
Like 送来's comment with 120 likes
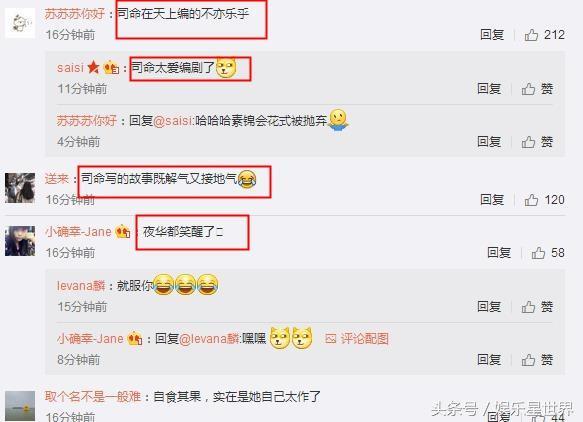(x=531, y=200)
